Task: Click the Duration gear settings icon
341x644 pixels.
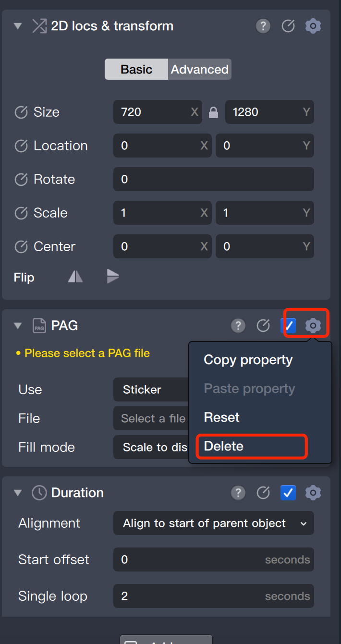Action: pos(313,493)
